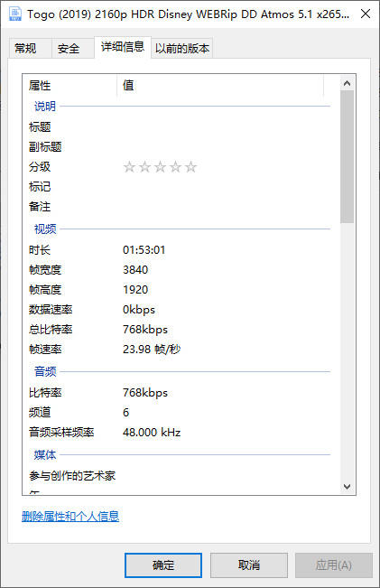Viewport: 380px width, 588px height.
Task: Click the scroll down arrow
Action: click(x=347, y=487)
